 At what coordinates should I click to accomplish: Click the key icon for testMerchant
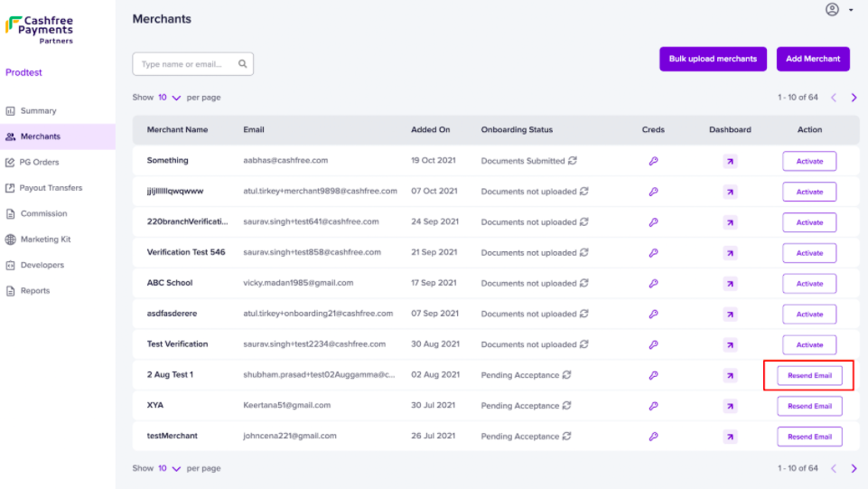(x=653, y=437)
